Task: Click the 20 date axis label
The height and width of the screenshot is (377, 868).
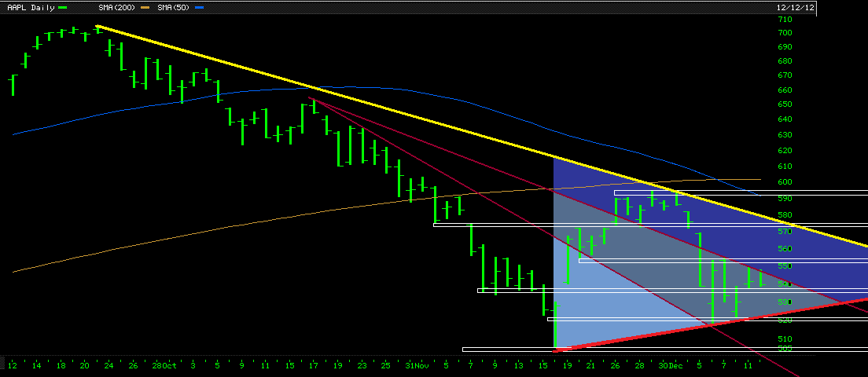Action: (x=85, y=365)
